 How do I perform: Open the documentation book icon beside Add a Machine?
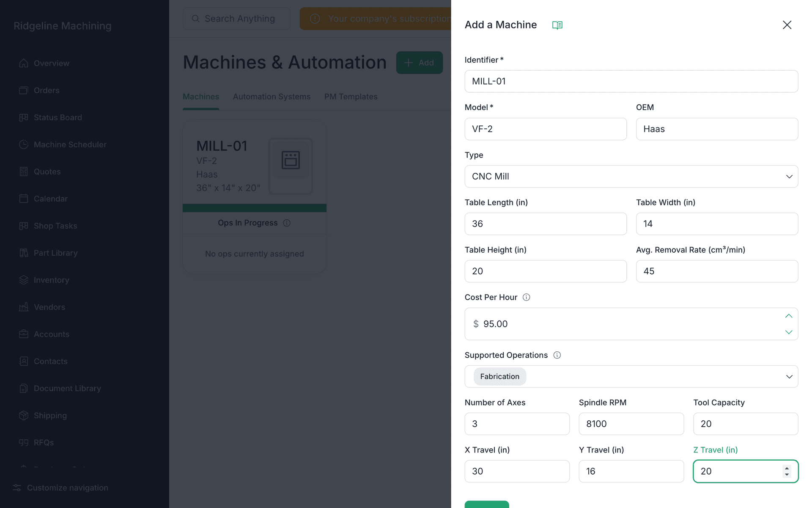[557, 25]
